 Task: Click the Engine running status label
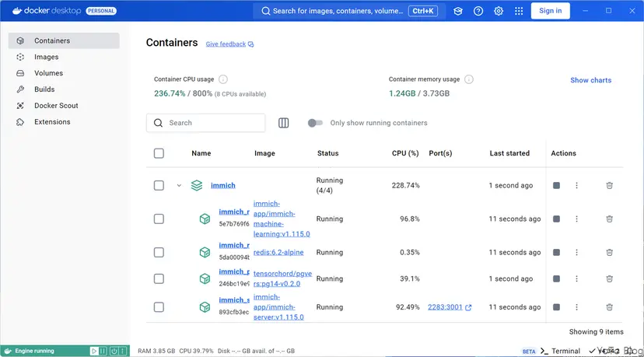click(34, 351)
